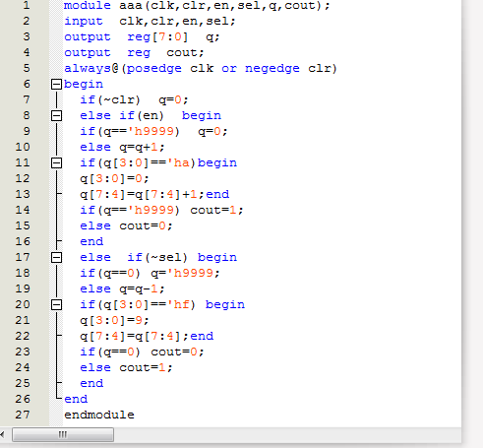This screenshot has height=448, width=483.
Task: Click the 'posedge' keyword on line 5
Action: pyautogui.click(x=153, y=68)
